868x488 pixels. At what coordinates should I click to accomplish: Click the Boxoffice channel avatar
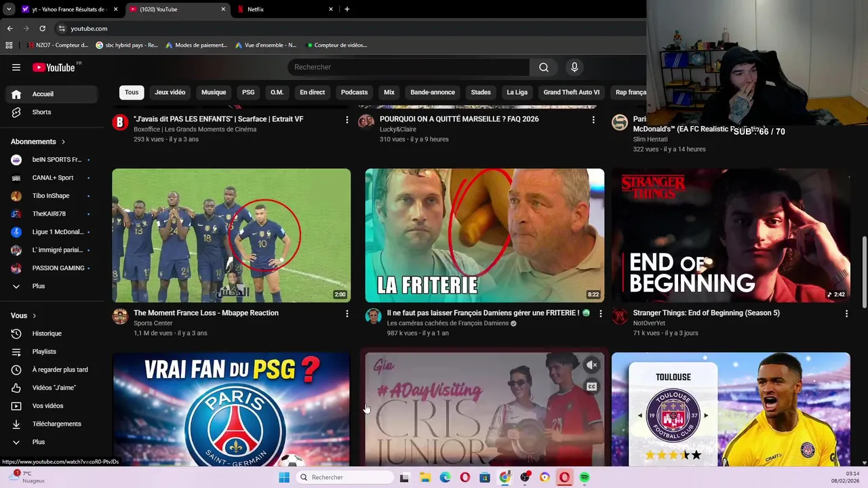[120, 122]
